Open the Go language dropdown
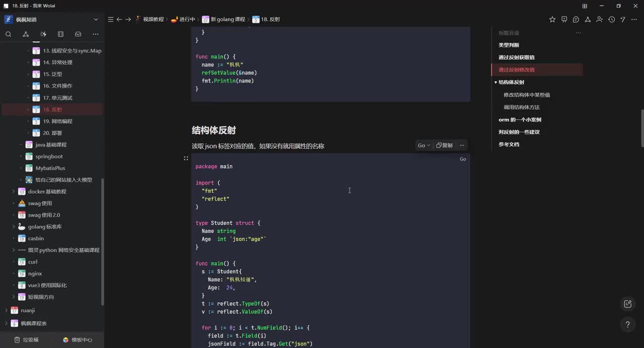Viewport: 644px width, 348px height. 424,145
